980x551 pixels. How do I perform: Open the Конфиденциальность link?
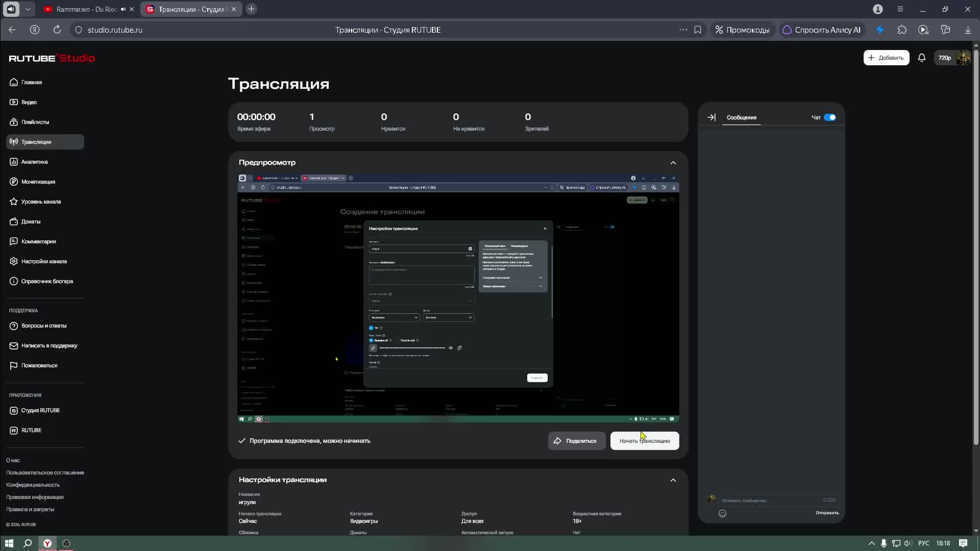[33, 485]
